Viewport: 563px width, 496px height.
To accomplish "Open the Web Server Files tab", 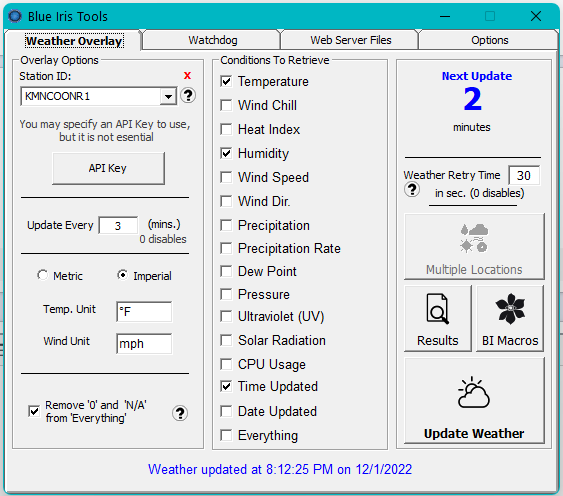I will pos(350,40).
